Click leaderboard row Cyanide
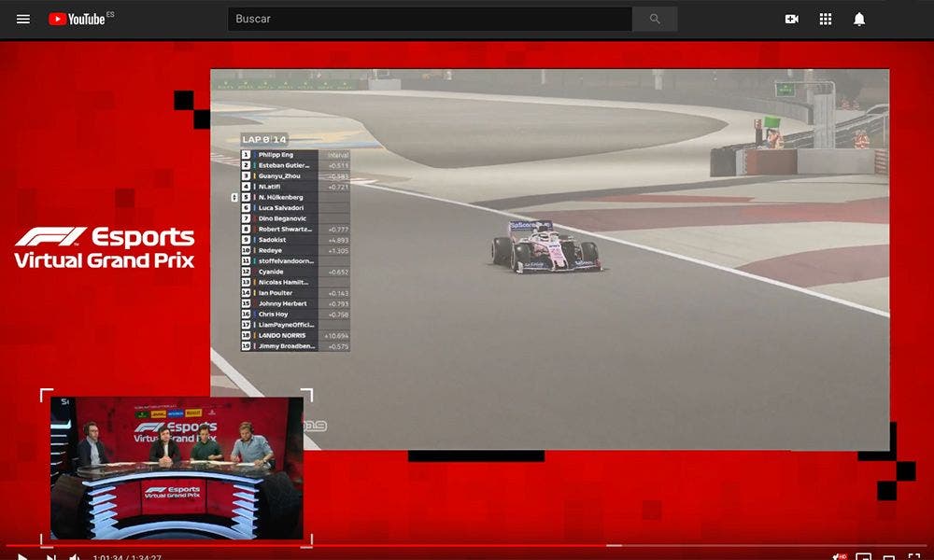The width and height of the screenshot is (934, 560). 295,272
